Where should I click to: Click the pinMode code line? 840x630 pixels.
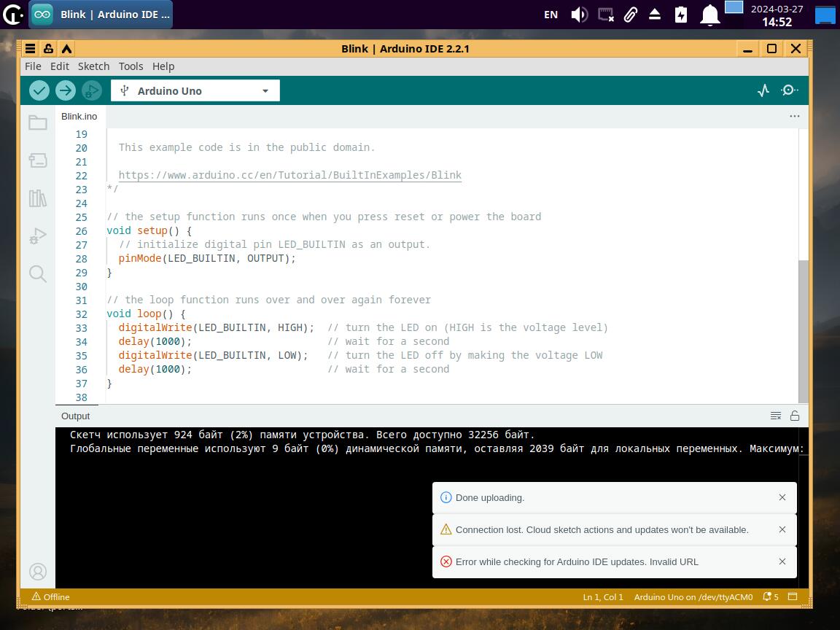click(x=207, y=258)
